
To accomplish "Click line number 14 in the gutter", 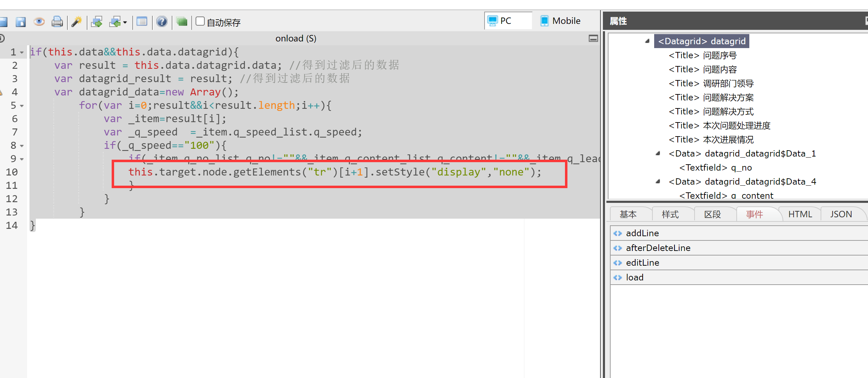I will coord(12,225).
